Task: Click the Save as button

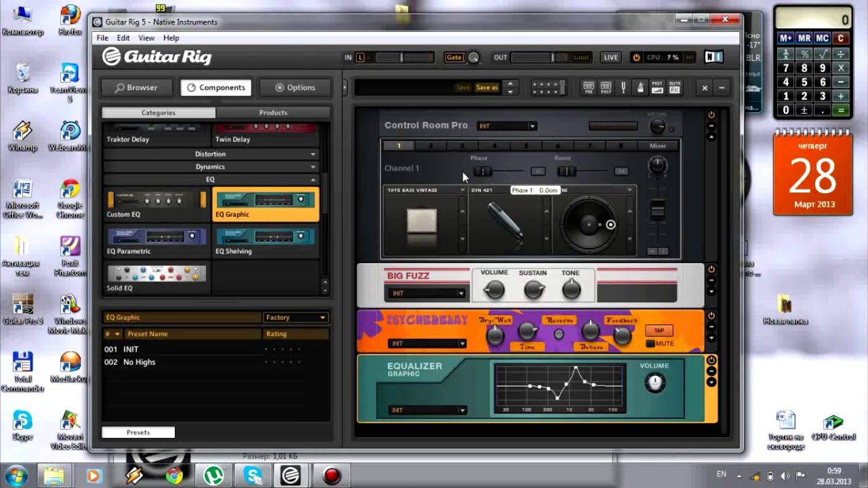Action: point(487,87)
